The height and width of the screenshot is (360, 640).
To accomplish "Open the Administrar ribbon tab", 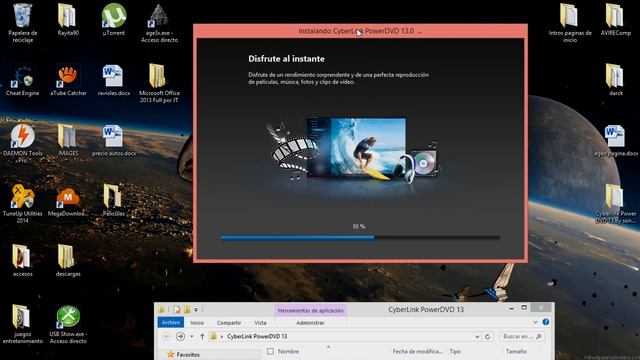I will 310,322.
